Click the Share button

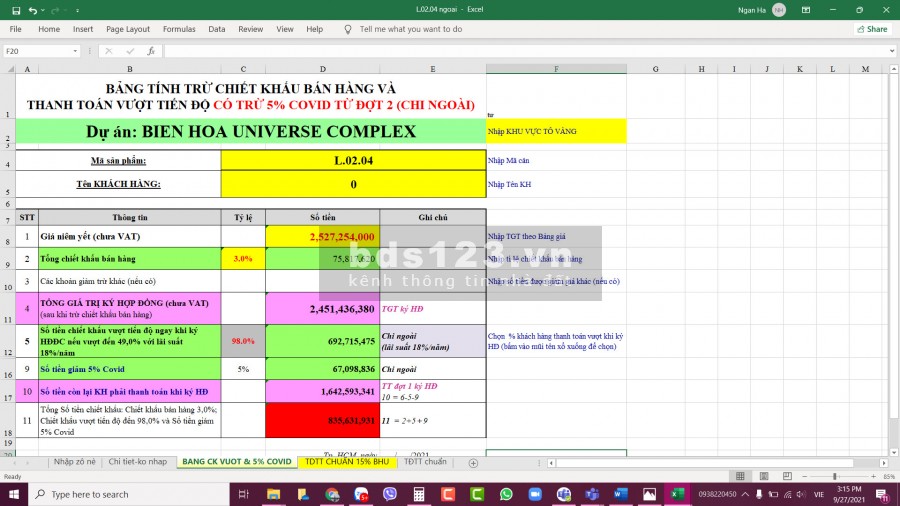coord(872,29)
